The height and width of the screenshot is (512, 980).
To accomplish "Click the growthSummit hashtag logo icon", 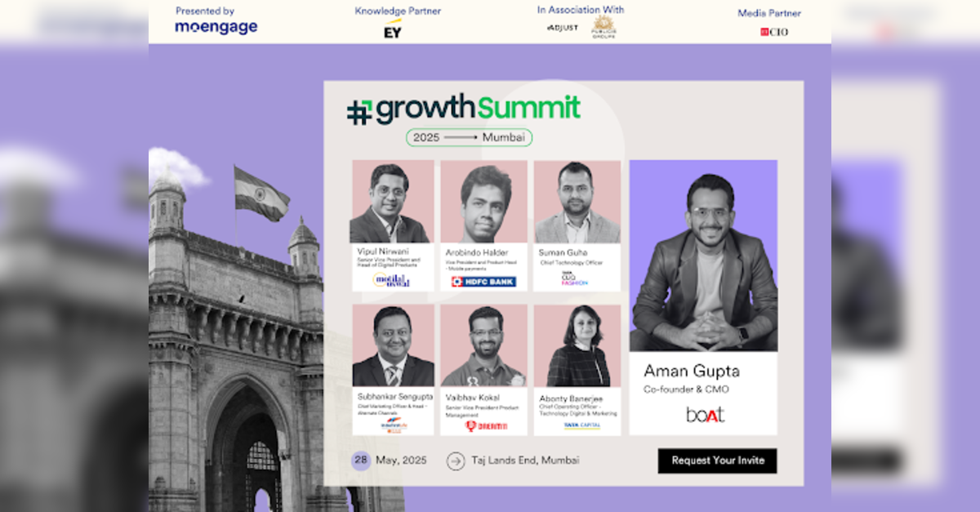I will point(359,112).
